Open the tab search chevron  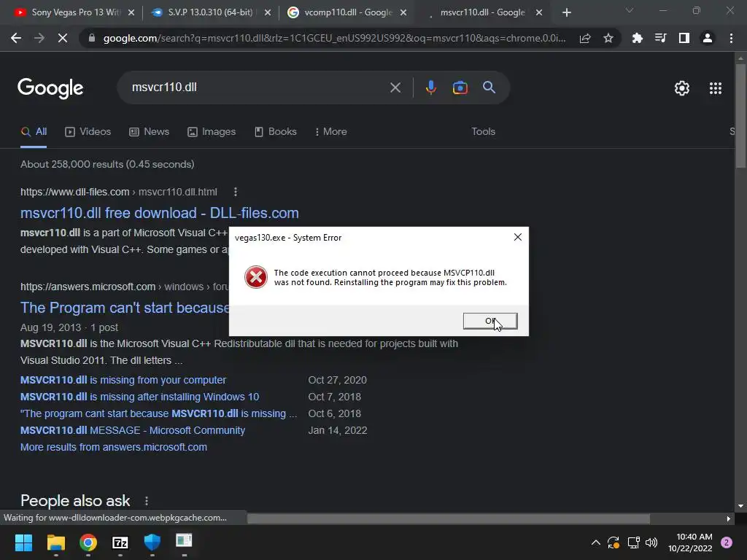(630, 10)
